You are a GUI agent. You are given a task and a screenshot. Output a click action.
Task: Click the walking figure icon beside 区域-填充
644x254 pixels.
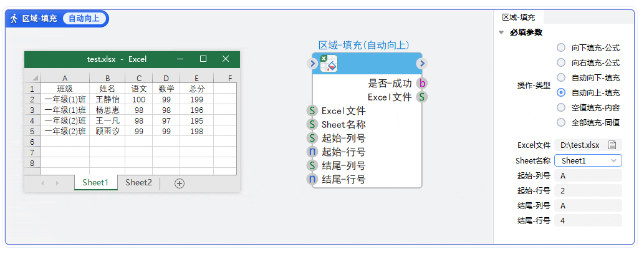(14, 19)
